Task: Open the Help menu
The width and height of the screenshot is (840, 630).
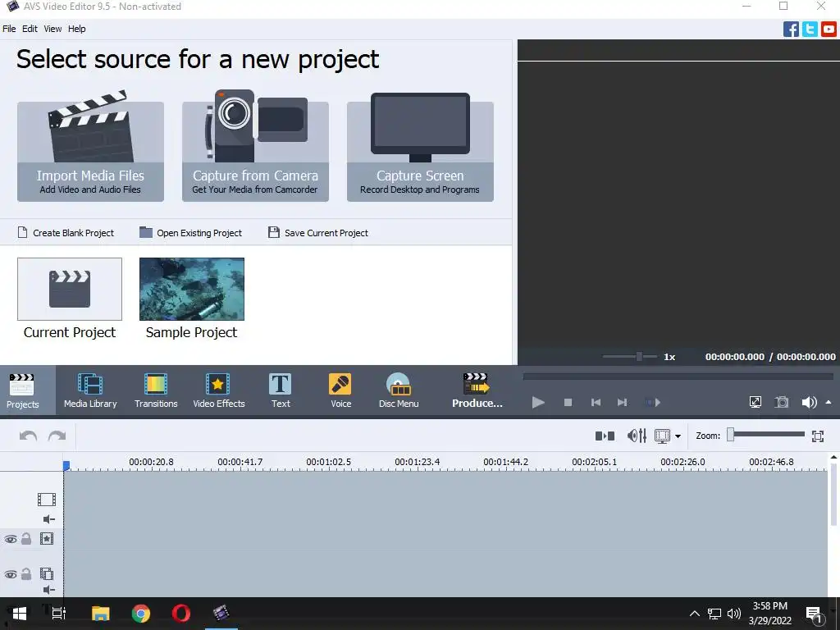Action: [76, 29]
